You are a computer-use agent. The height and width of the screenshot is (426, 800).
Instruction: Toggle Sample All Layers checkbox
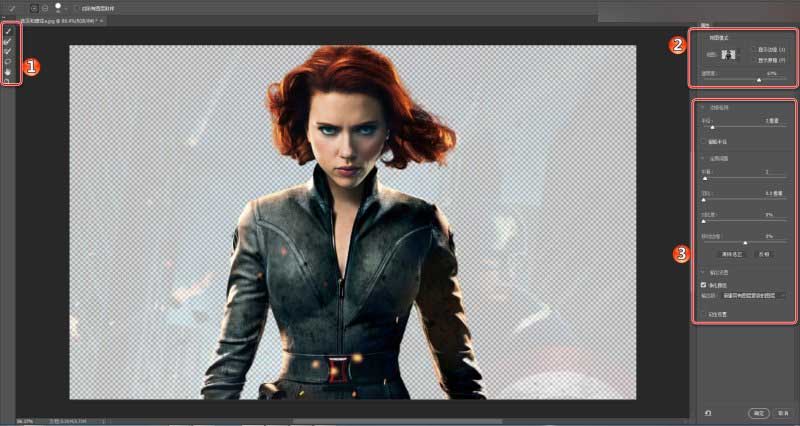coord(78,9)
